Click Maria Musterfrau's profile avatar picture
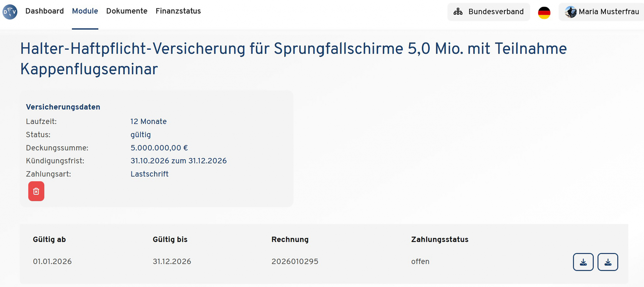Viewport: 644px width, 287px height. [570, 12]
